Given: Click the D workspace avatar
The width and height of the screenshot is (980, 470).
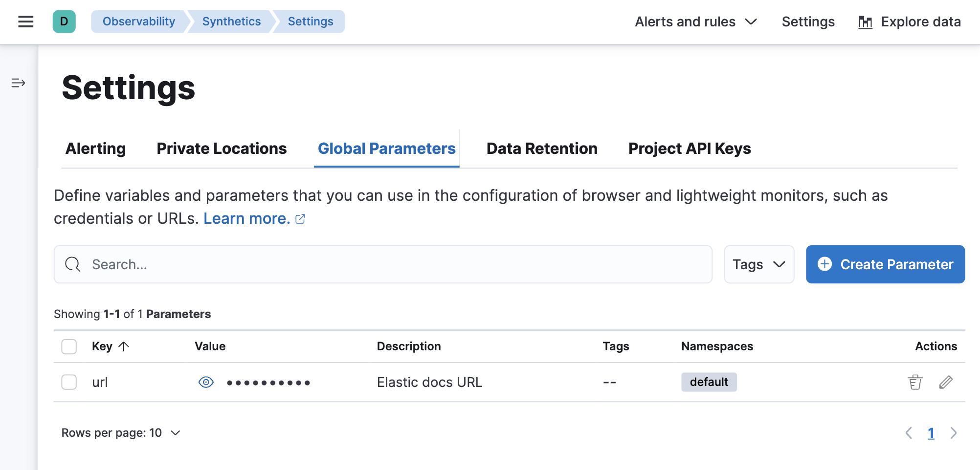Looking at the screenshot, I should coord(64,21).
